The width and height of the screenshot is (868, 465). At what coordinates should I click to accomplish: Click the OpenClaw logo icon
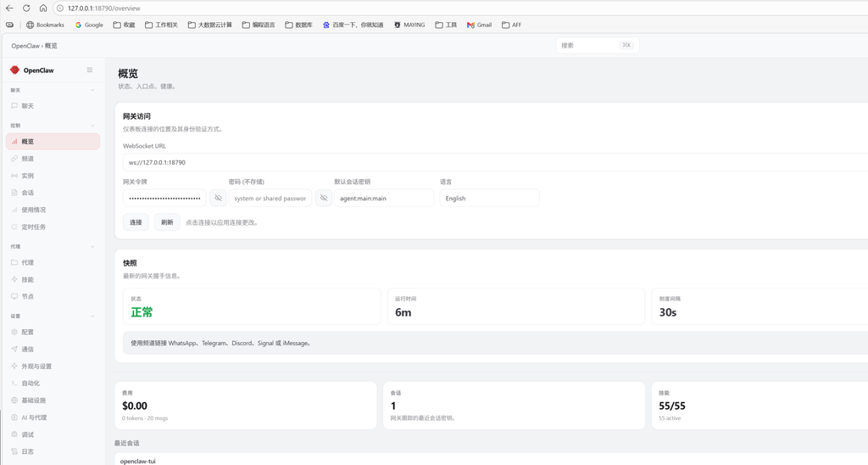(x=14, y=70)
